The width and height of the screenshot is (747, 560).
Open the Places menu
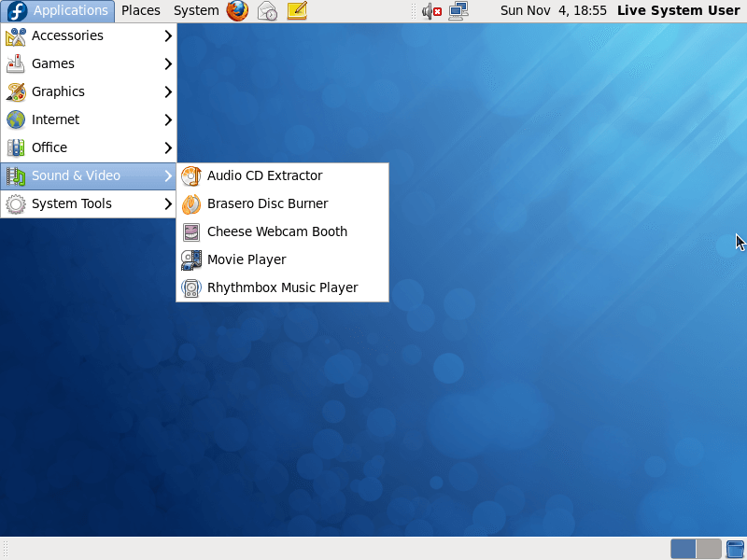coord(141,10)
